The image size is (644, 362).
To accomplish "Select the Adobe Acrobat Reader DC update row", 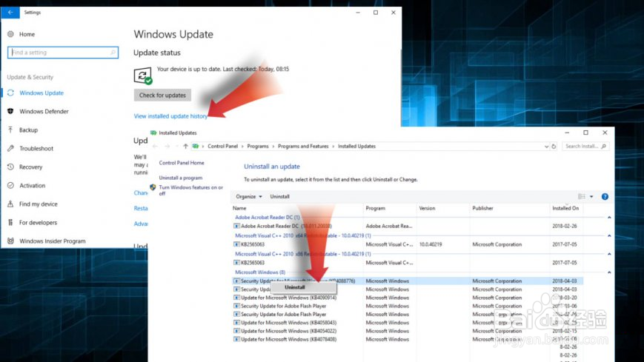I will point(408,226).
